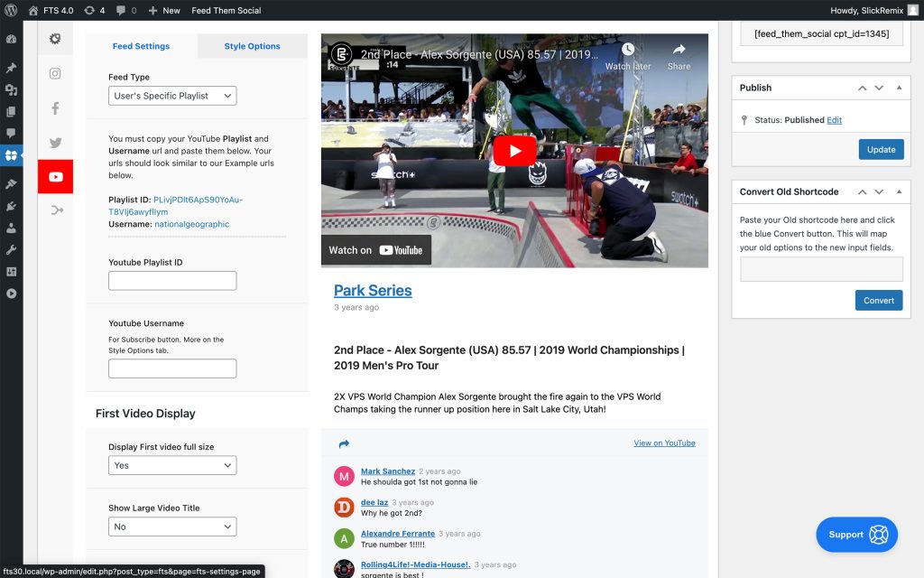
Task: Open the New content menu
Action: [164, 10]
